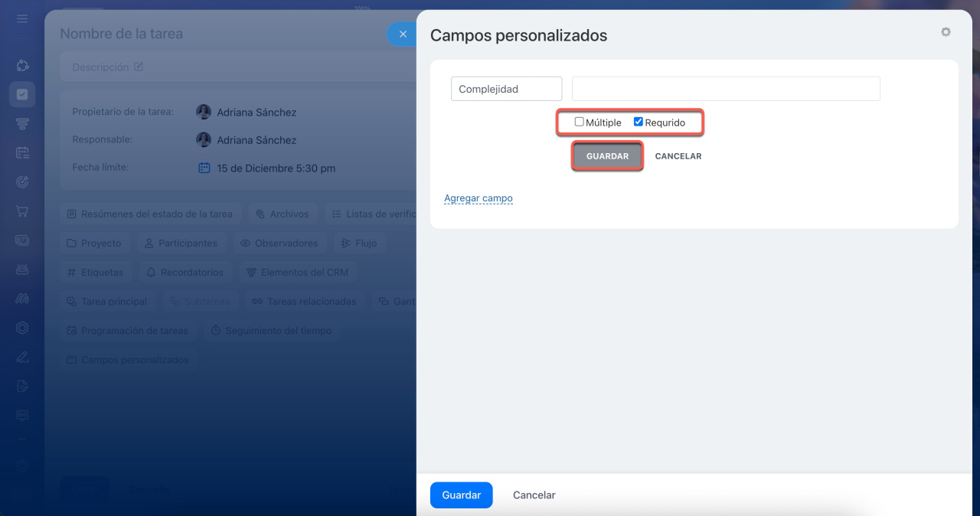The width and height of the screenshot is (980, 516).
Task: Click Cancelar in the bottom footer
Action: [x=534, y=495]
